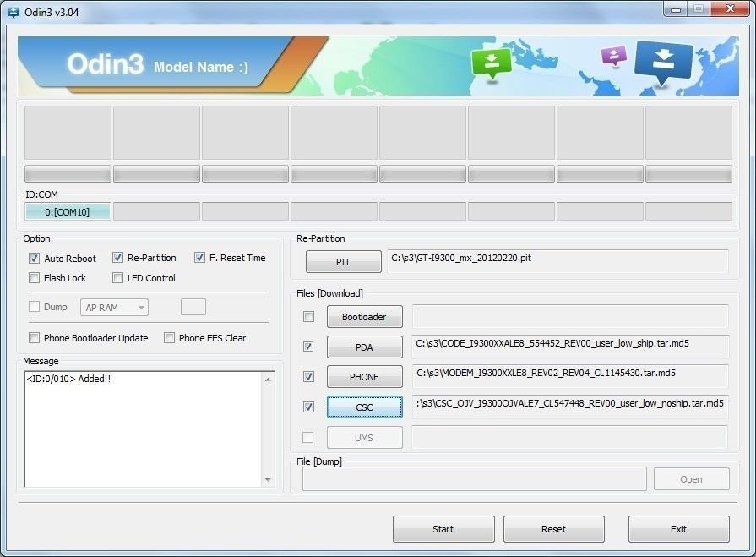The image size is (756, 557).
Task: Click the PHONE browse button
Action: tap(365, 377)
